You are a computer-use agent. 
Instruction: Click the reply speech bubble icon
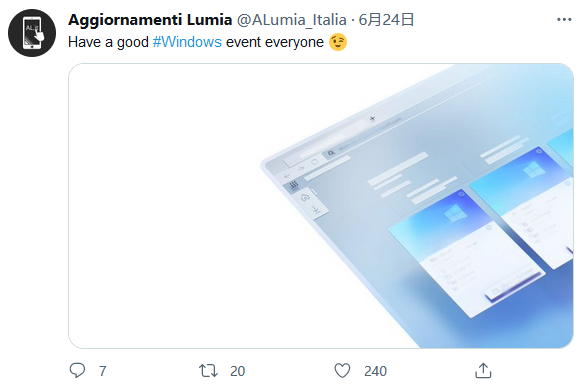[77, 370]
